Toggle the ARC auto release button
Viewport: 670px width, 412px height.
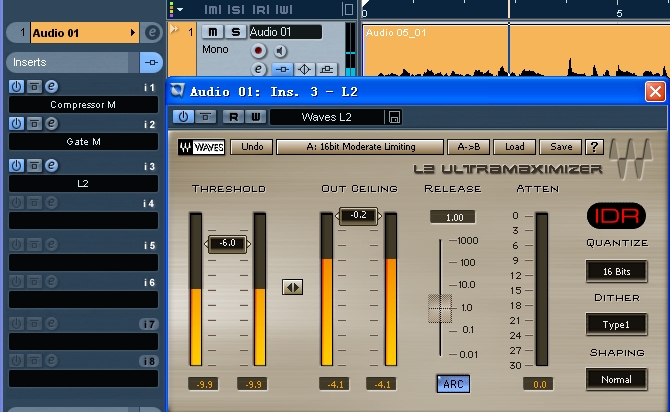[x=453, y=384]
